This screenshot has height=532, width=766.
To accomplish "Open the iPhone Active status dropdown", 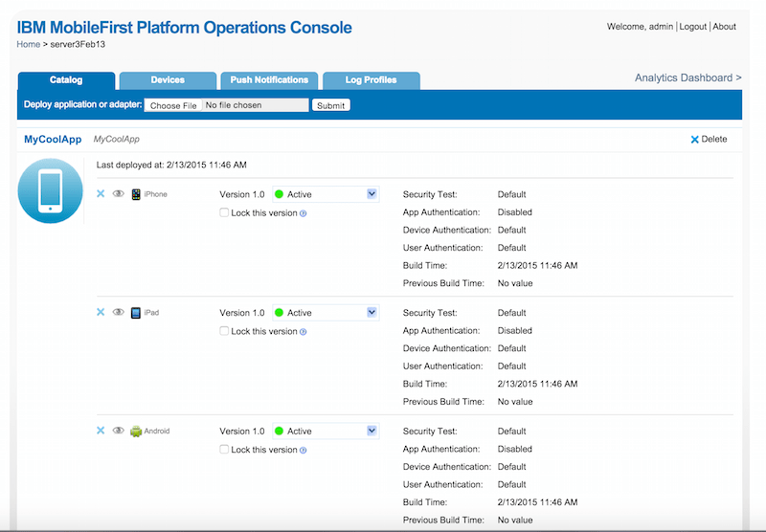I will (x=326, y=194).
